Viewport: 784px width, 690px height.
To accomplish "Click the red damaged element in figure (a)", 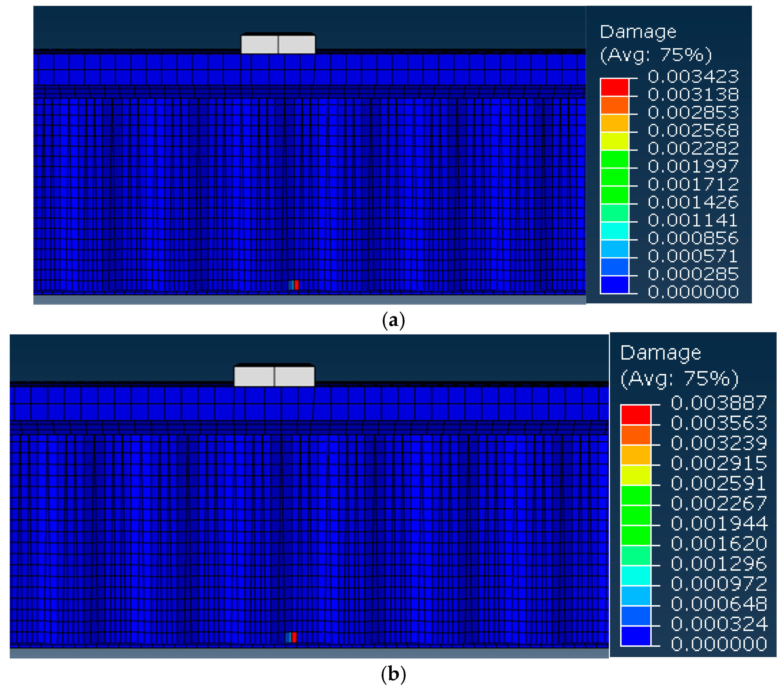I will (296, 285).
